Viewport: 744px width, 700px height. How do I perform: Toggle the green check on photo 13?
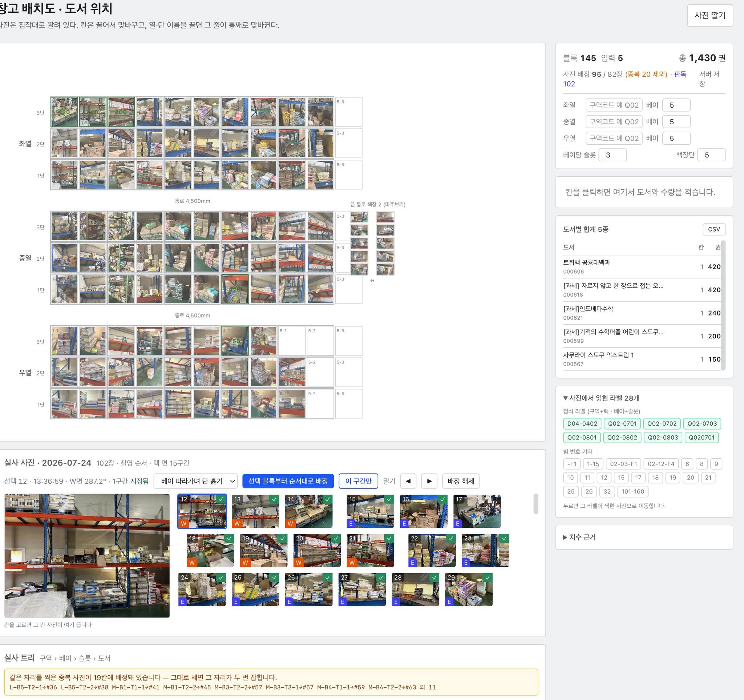click(x=274, y=499)
